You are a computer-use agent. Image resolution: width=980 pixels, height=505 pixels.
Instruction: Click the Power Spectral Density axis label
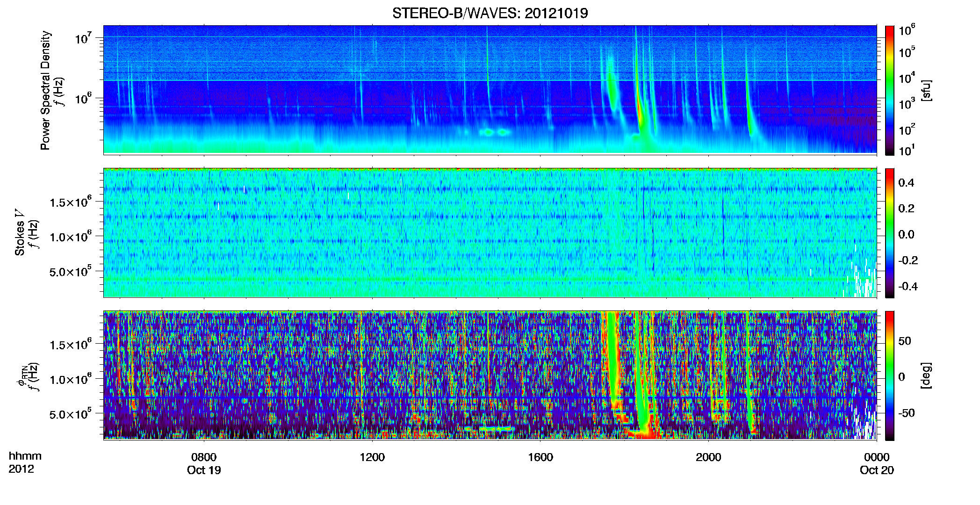coord(45,90)
